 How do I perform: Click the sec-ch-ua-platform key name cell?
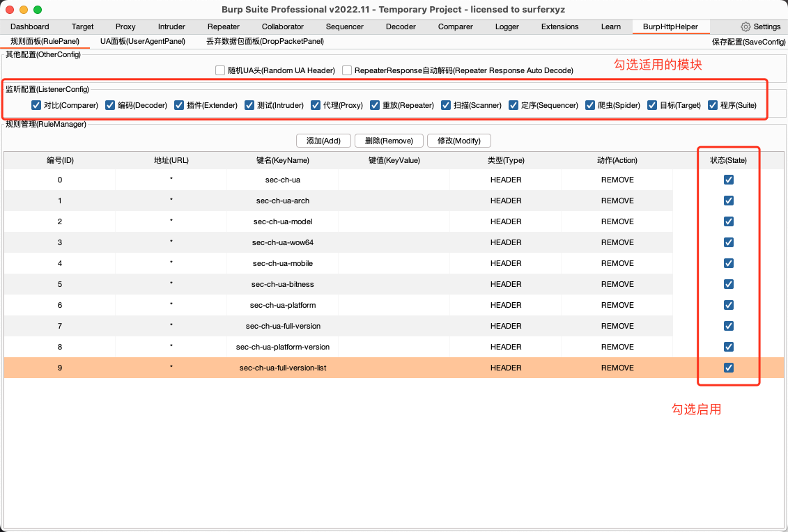click(x=283, y=305)
